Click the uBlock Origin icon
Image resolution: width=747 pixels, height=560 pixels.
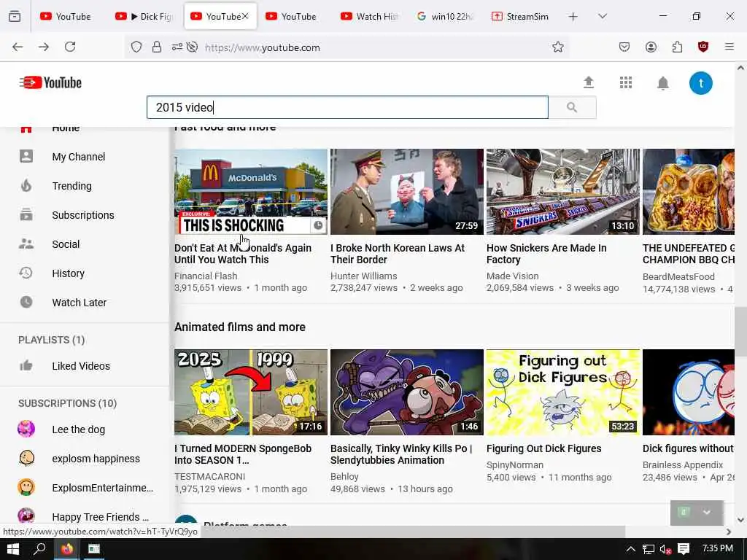[703, 47]
